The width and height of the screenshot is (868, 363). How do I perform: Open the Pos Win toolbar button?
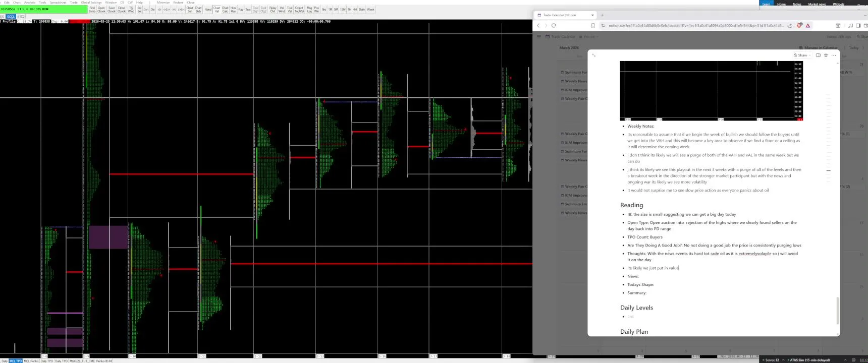(316, 10)
